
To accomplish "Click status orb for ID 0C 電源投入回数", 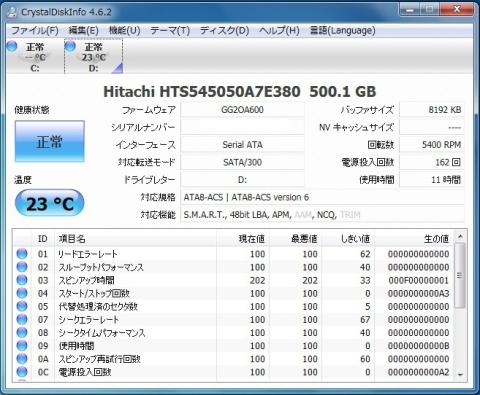I will (22, 372).
